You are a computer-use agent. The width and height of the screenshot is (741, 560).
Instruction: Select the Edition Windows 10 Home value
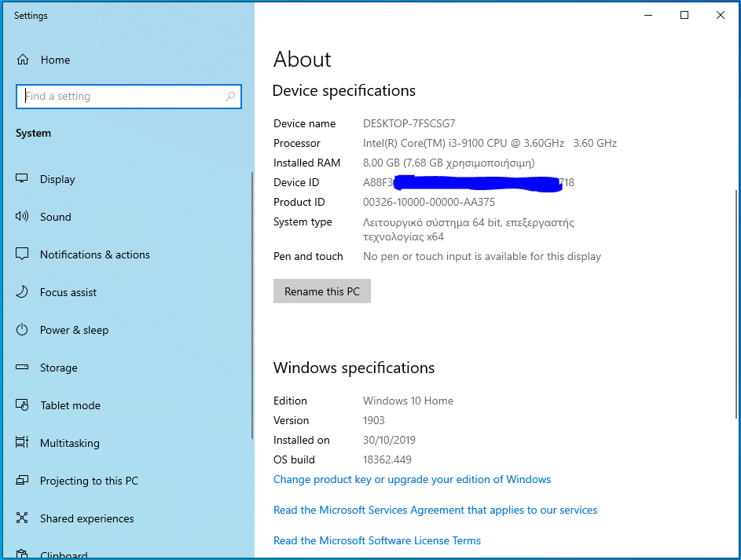(x=409, y=401)
